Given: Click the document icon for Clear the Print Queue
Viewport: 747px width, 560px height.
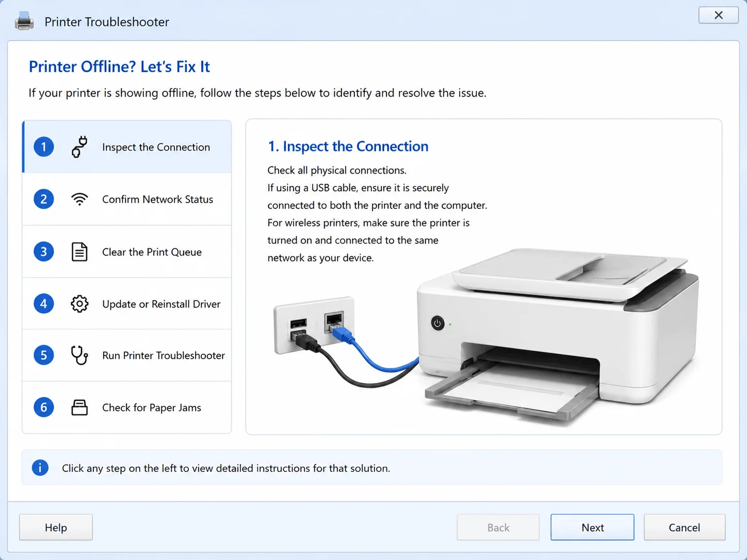Looking at the screenshot, I should click(79, 252).
